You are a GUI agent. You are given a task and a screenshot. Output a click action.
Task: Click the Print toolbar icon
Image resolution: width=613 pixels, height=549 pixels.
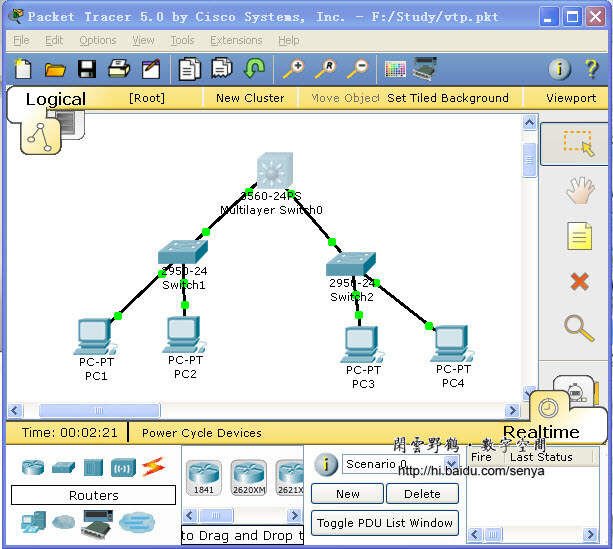tap(119, 69)
